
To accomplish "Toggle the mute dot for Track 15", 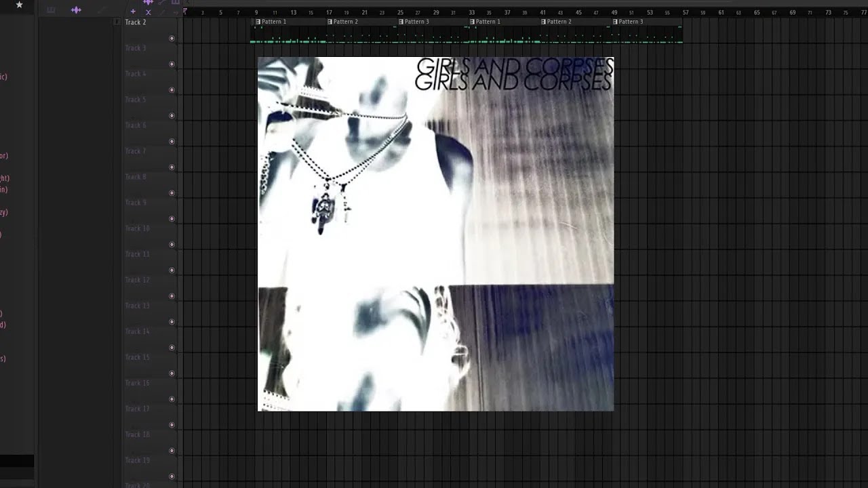I will point(172,373).
